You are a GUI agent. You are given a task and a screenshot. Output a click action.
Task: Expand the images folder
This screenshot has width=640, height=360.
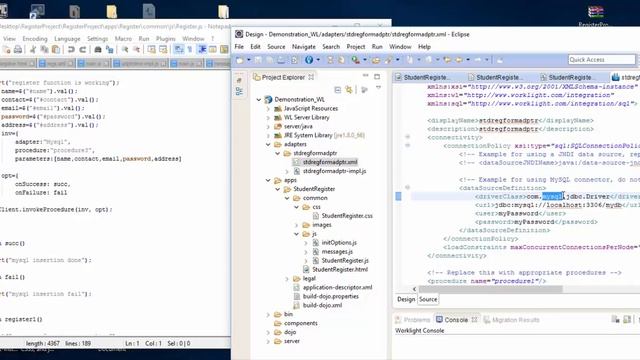click(x=297, y=225)
